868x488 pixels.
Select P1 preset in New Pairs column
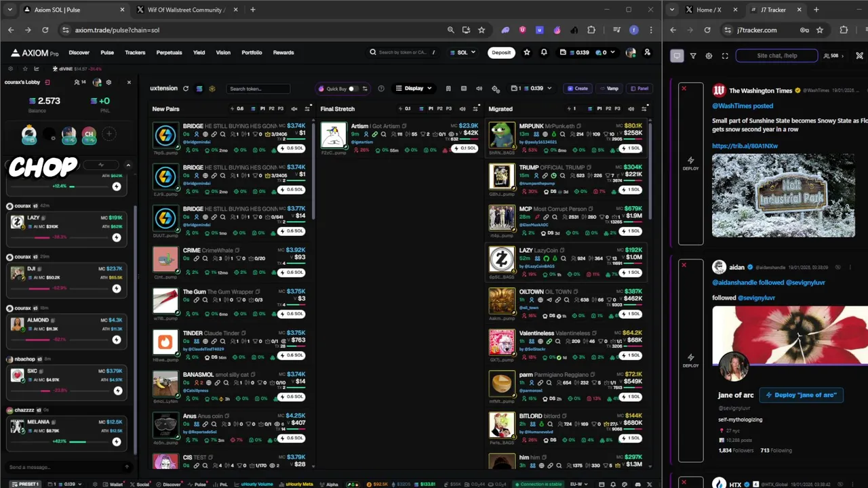[263, 108]
